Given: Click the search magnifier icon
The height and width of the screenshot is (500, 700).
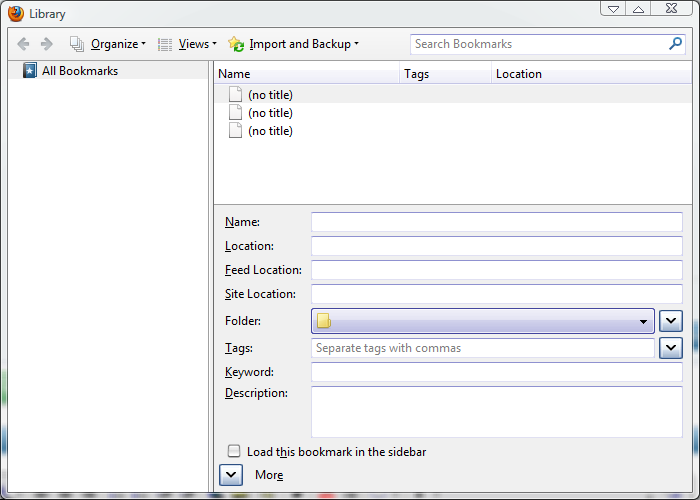Looking at the screenshot, I should pyautogui.click(x=675, y=44).
